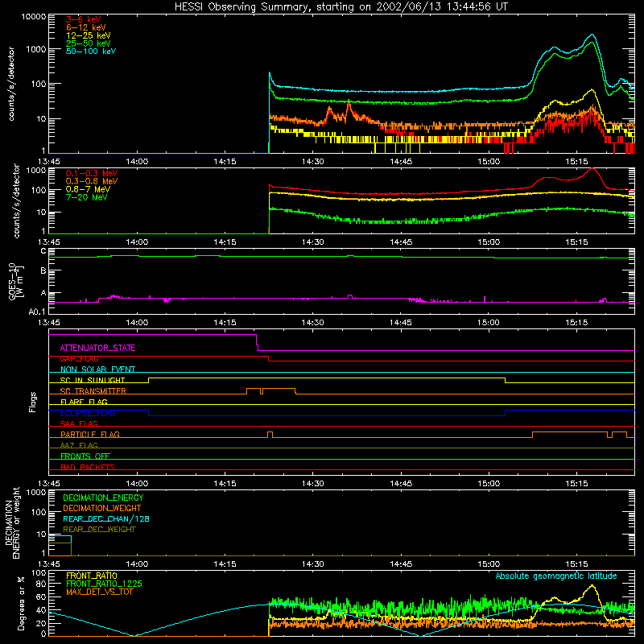
Task: Pick the REAR_DEC_CHAN/128 legend label
Action: click(x=106, y=519)
